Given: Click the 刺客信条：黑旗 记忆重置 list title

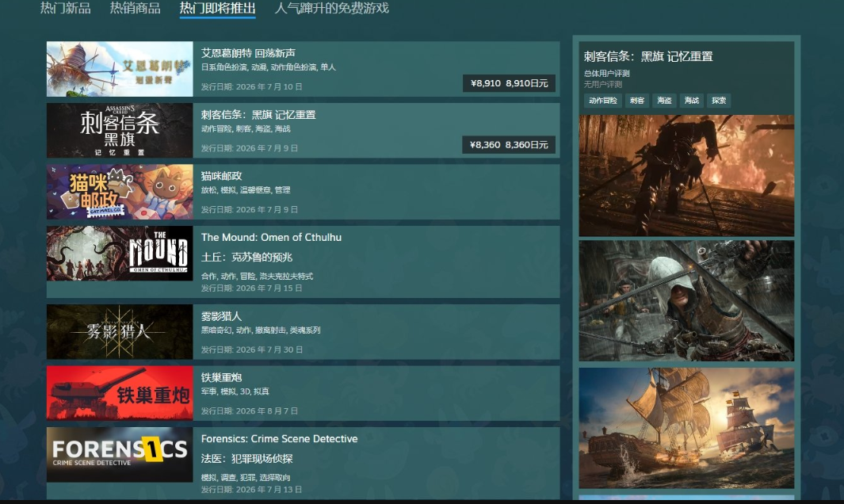Looking at the screenshot, I should click(x=258, y=115).
